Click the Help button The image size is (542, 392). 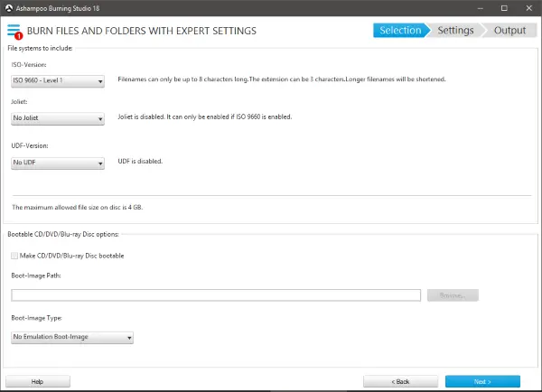[38, 382]
